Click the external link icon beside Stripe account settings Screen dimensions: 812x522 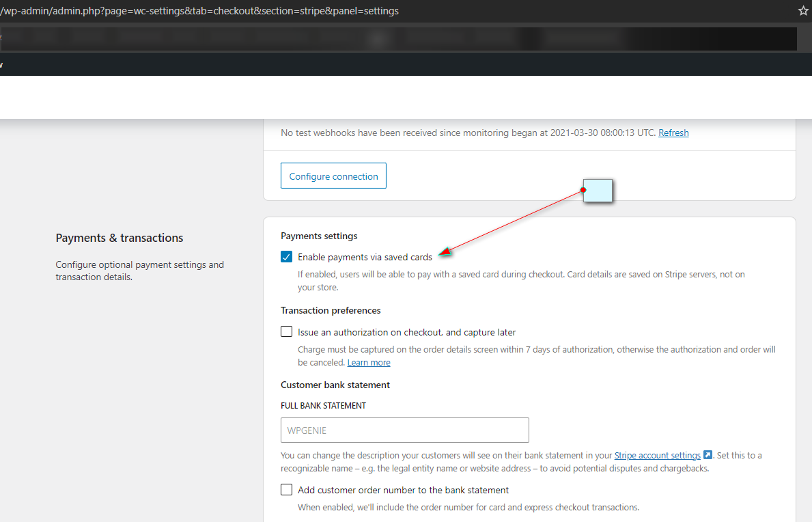click(x=708, y=455)
